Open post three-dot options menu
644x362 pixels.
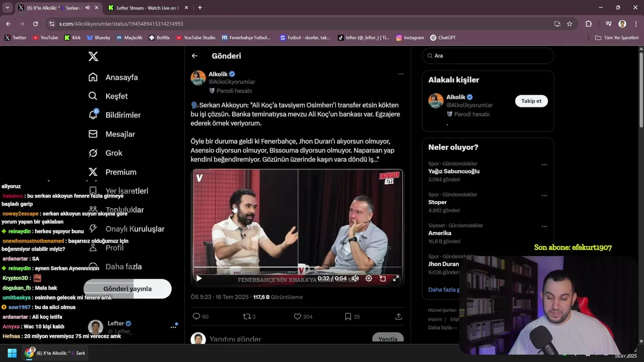401,74
